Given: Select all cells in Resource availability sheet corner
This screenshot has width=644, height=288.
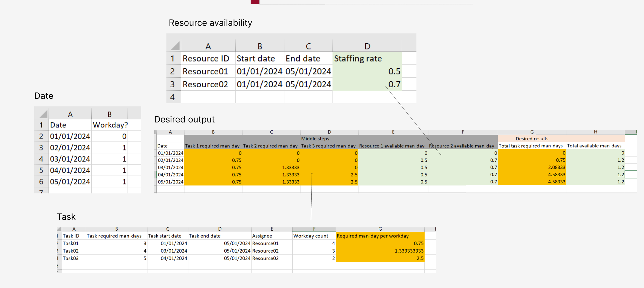Looking at the screenshot, I should click(x=175, y=46).
